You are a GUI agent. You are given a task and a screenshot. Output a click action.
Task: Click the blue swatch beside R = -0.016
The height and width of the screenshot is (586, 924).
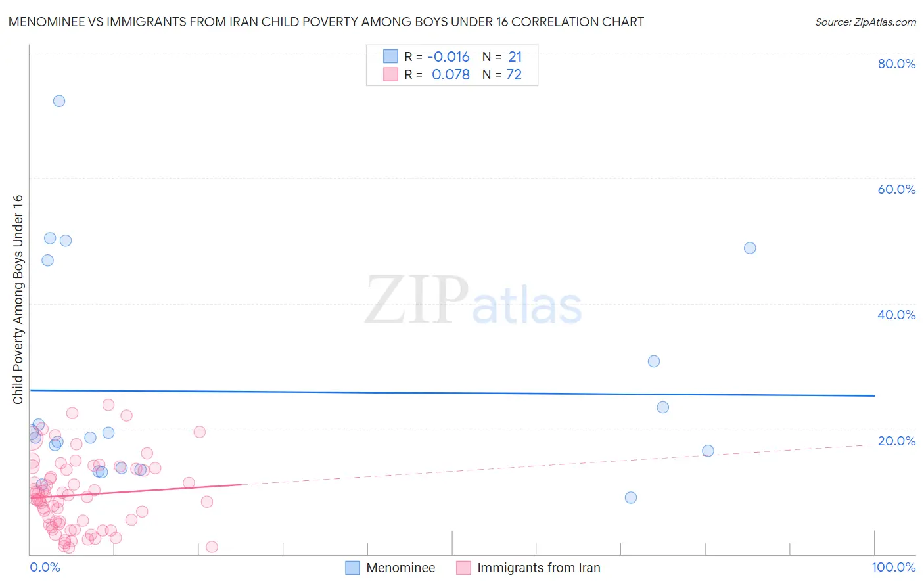click(391, 56)
